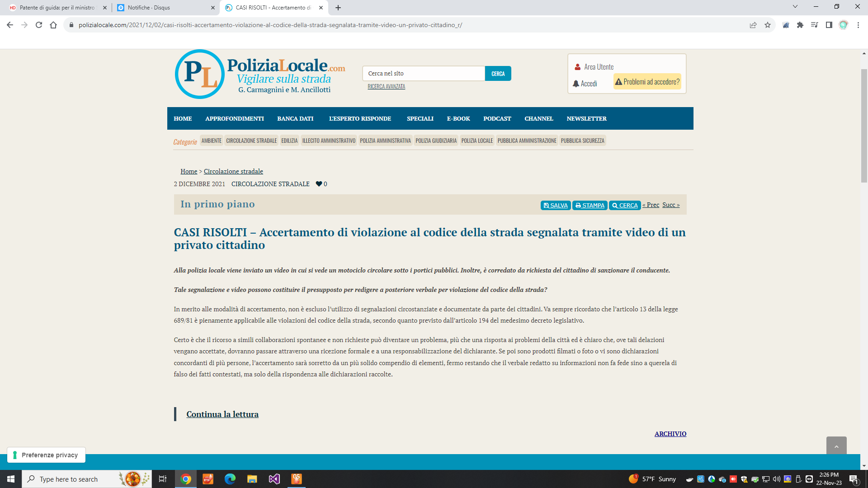The image size is (868, 488).
Task: Click the volume icon in system tray
Action: tap(777, 479)
